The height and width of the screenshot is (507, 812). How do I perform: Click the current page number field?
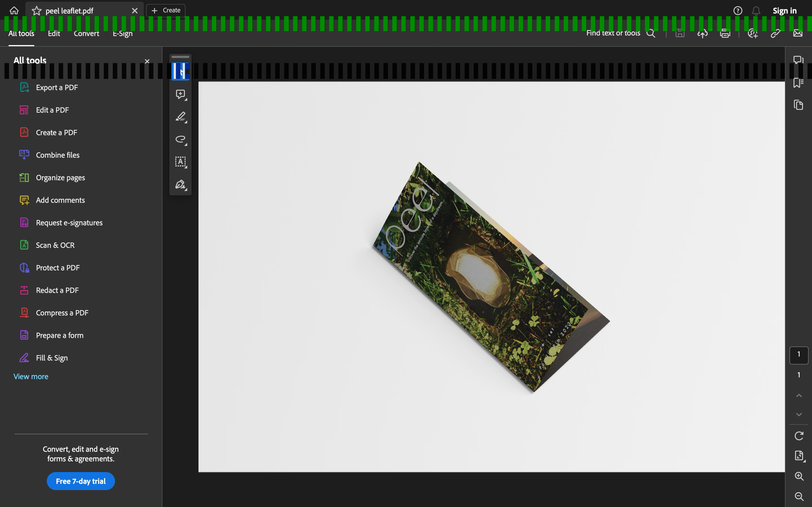(798, 355)
